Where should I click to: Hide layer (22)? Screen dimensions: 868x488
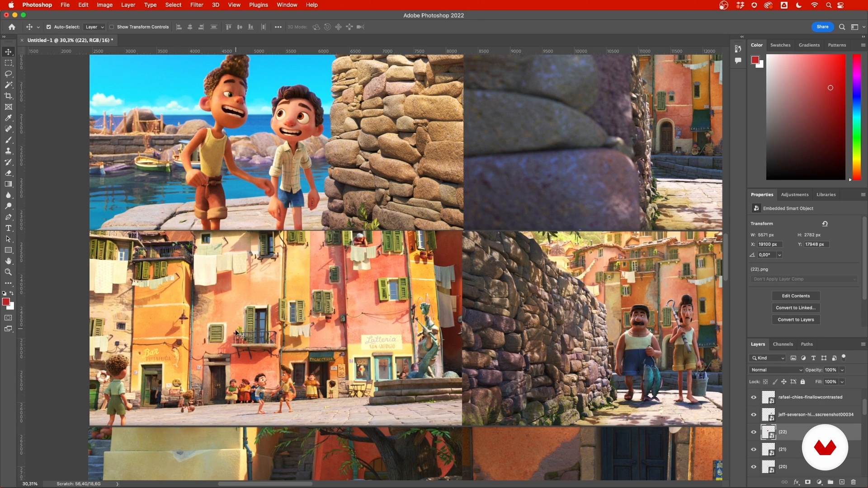pyautogui.click(x=754, y=432)
